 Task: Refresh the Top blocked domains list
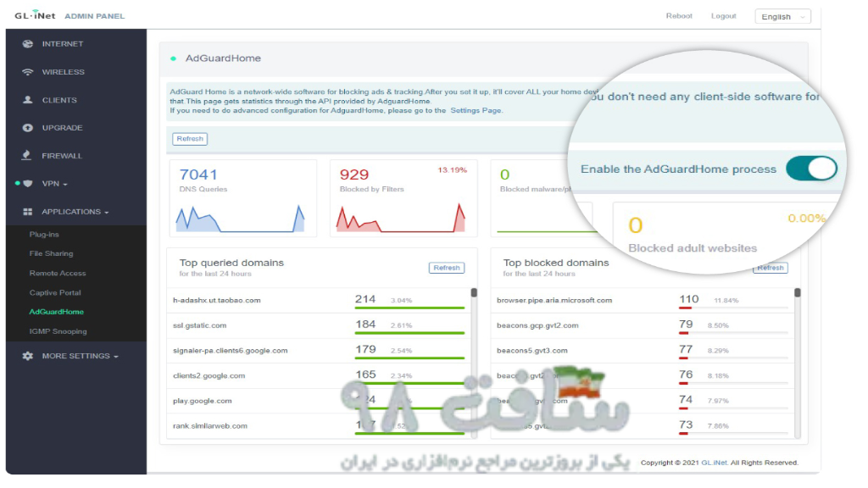770,268
